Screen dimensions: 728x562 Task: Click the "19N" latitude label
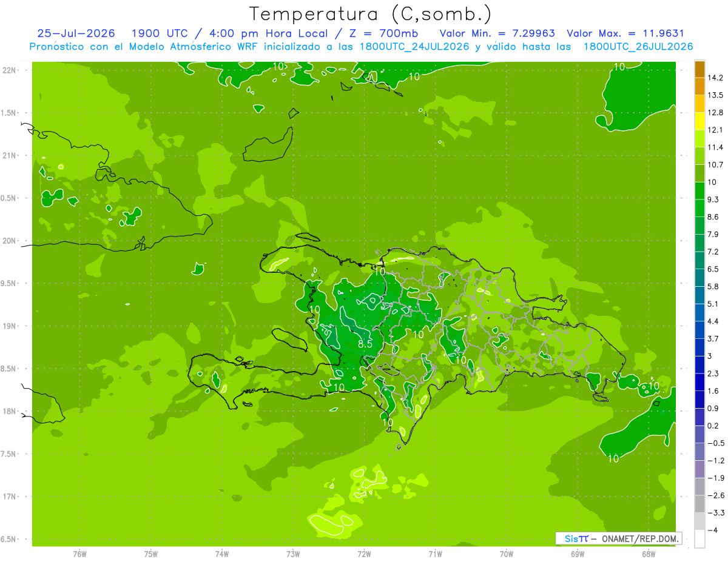[x=9, y=326]
